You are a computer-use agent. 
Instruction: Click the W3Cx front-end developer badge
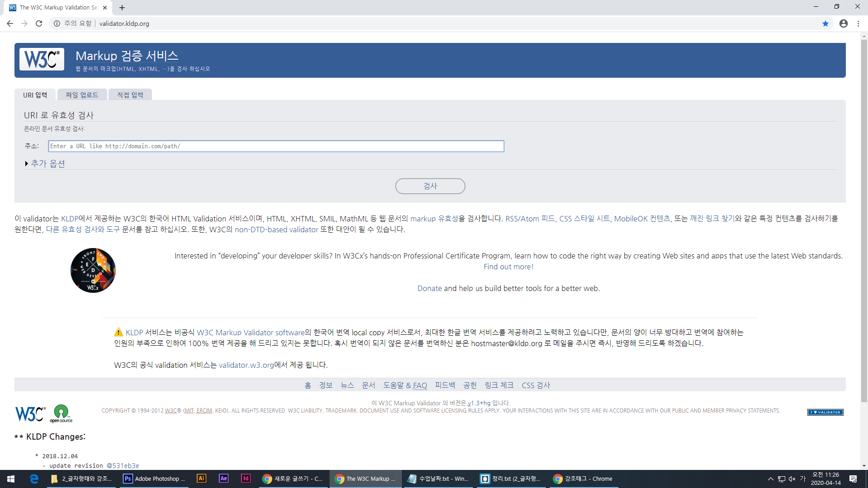93,270
